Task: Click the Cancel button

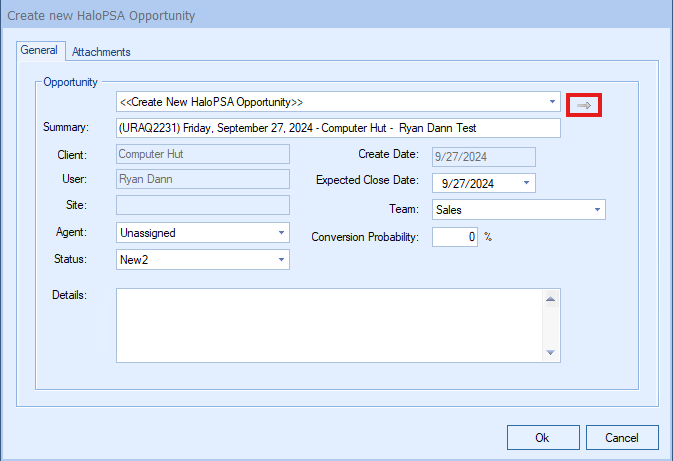Action: click(622, 437)
